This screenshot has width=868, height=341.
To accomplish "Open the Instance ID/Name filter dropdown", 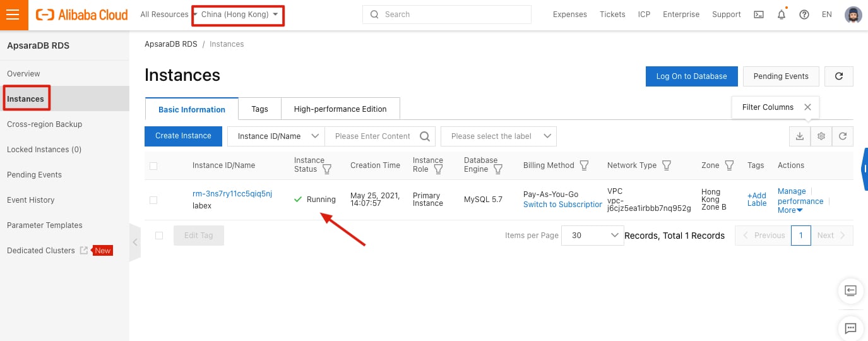I will coord(276,136).
